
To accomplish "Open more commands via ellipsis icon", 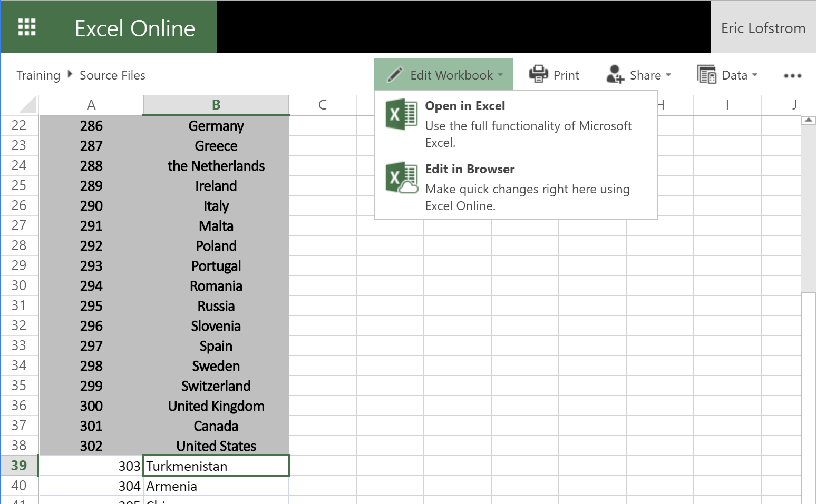I will (x=793, y=76).
